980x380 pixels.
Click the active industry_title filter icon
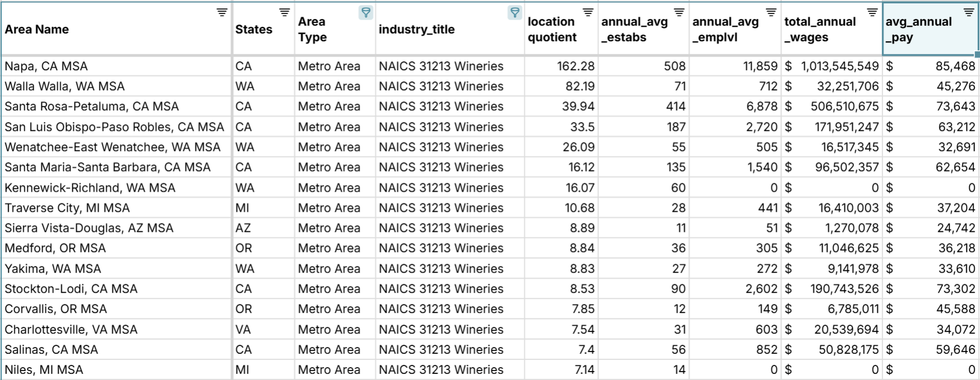(x=515, y=12)
